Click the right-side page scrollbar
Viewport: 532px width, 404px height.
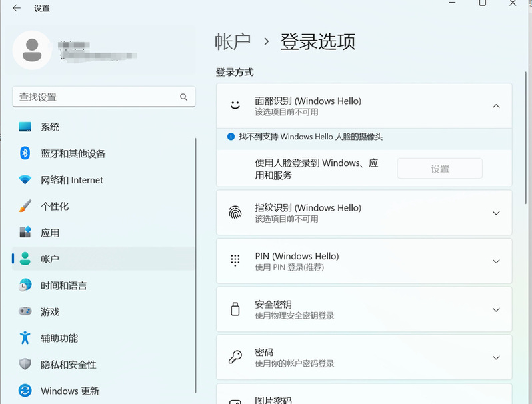point(526,137)
